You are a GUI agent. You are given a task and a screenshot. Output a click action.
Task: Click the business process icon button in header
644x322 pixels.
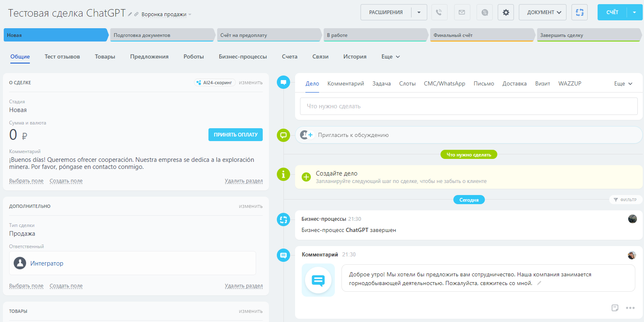coord(579,12)
